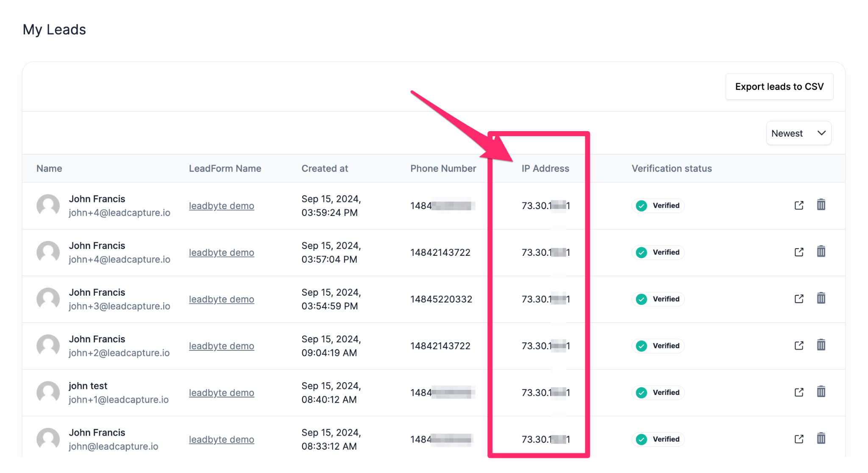Open external link for 03:57:04 PM lead
This screenshot has height=473, width=868.
tap(799, 252)
